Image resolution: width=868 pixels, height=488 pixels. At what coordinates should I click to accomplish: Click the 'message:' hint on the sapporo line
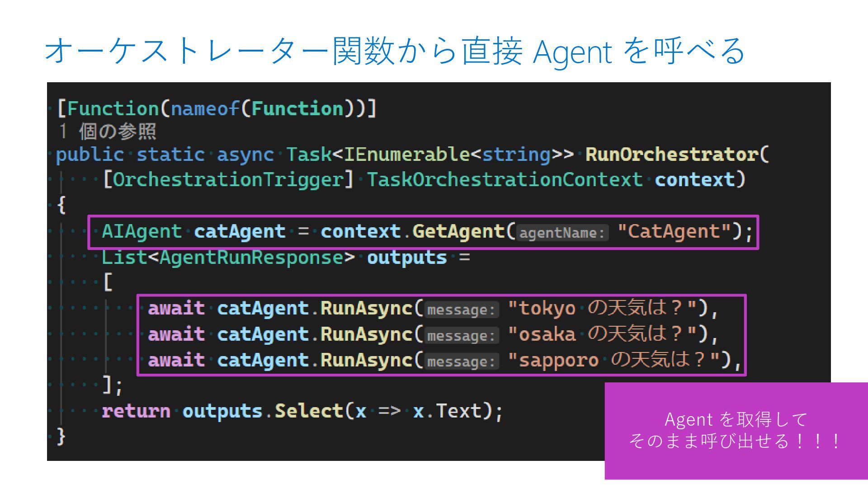point(461,361)
